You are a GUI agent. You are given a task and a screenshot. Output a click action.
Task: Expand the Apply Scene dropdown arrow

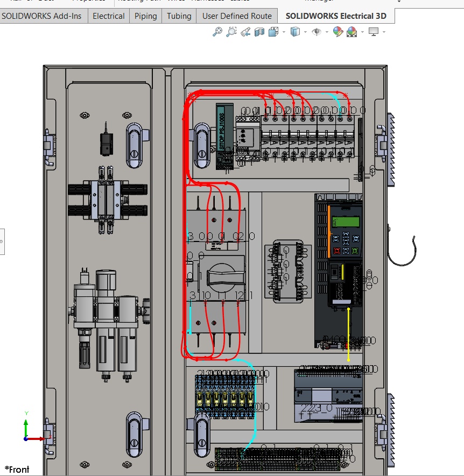[362, 32]
